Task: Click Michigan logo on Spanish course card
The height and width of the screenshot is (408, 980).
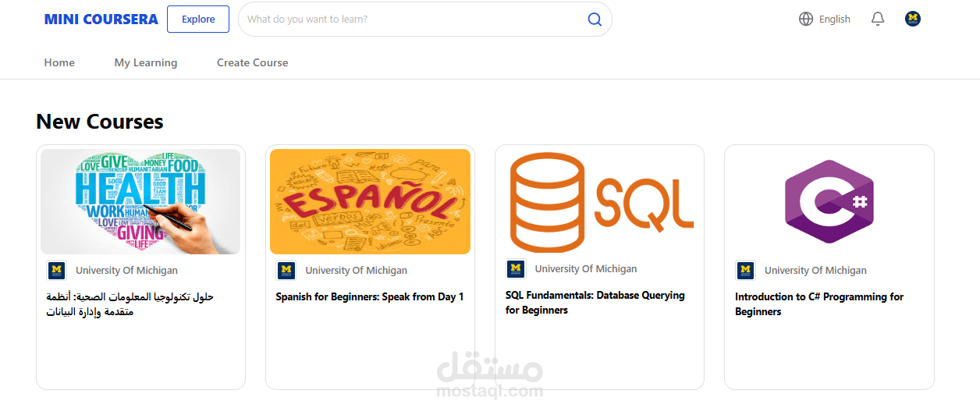Action: [x=286, y=271]
